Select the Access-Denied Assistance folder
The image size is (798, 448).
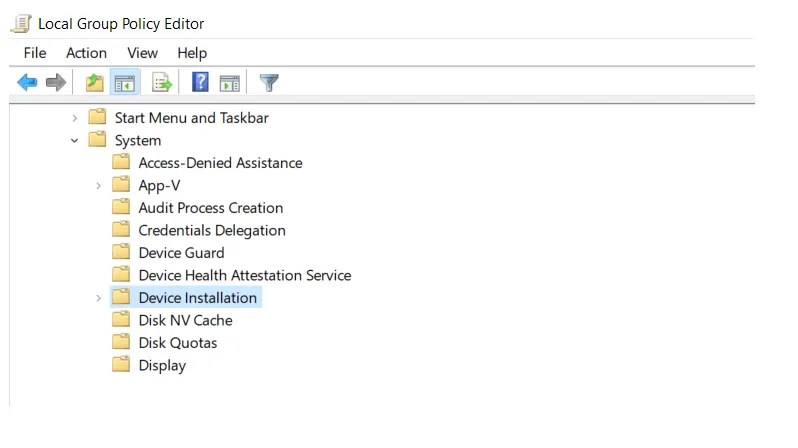coord(220,163)
